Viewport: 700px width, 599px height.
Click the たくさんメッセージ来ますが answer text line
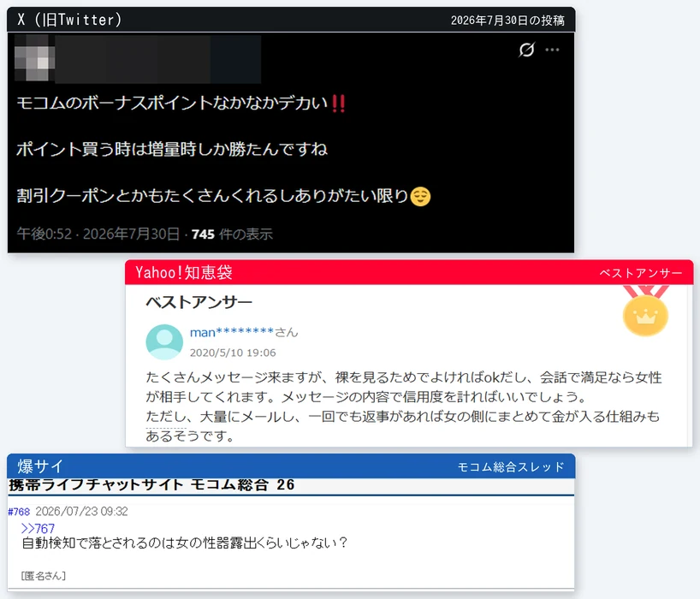point(404,377)
